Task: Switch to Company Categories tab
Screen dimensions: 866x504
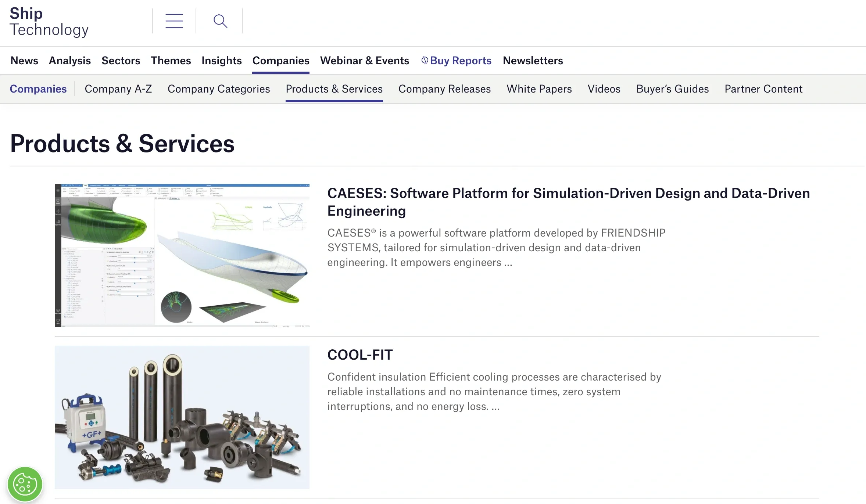Action: (219, 89)
